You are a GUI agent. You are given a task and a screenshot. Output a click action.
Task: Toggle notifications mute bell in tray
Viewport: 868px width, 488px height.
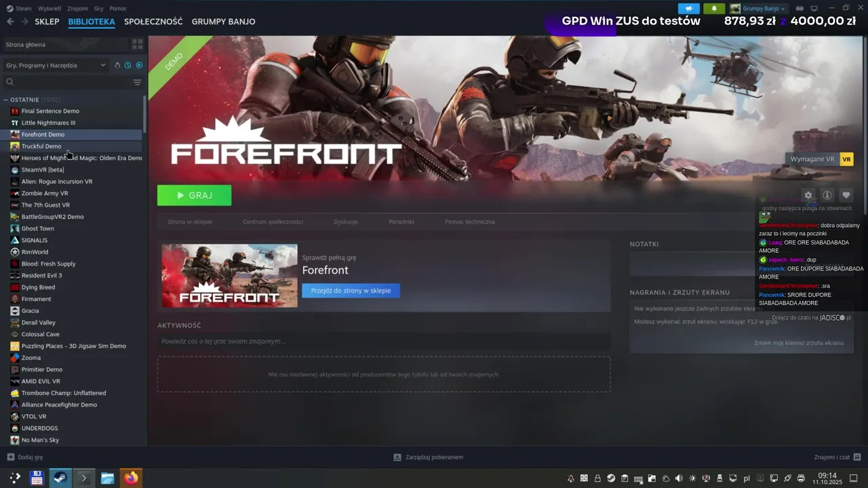570,479
